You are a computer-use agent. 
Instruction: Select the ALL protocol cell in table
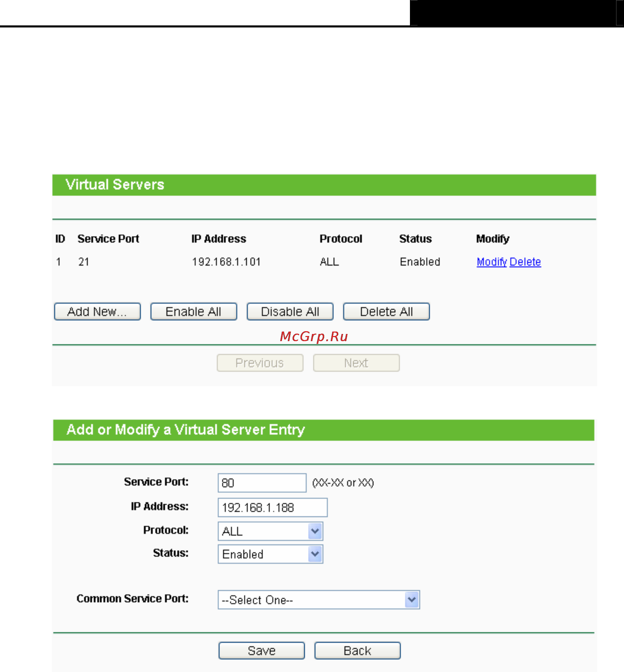pyautogui.click(x=329, y=262)
